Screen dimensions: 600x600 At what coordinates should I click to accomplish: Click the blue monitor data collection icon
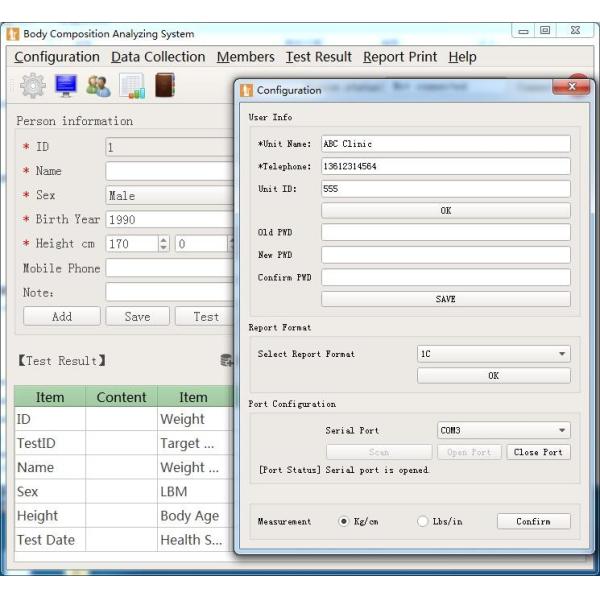point(66,87)
